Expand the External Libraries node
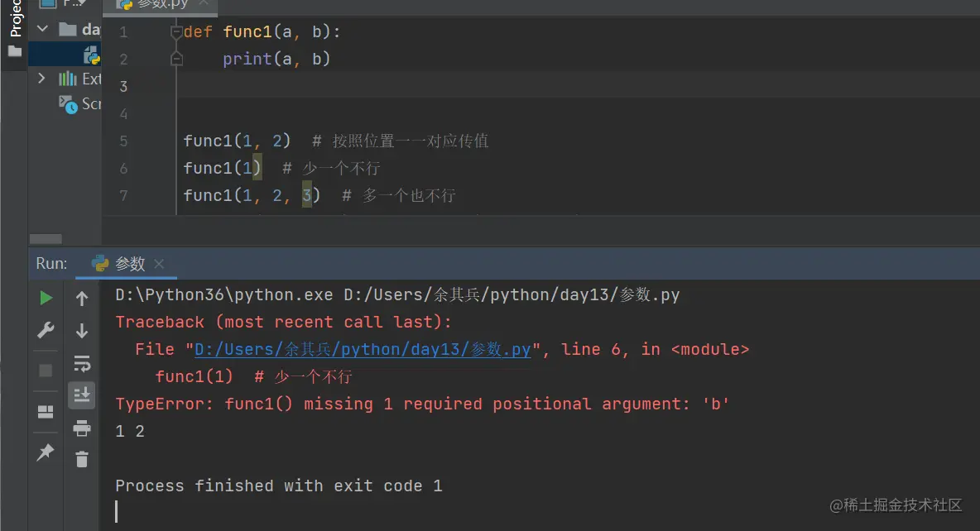980x531 pixels. coord(42,79)
